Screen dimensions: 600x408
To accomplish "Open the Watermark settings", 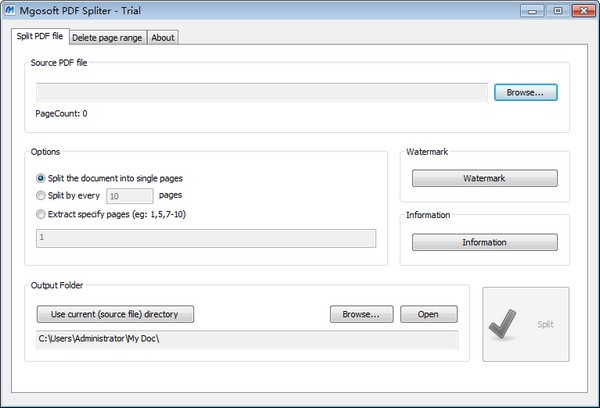I will pos(484,178).
